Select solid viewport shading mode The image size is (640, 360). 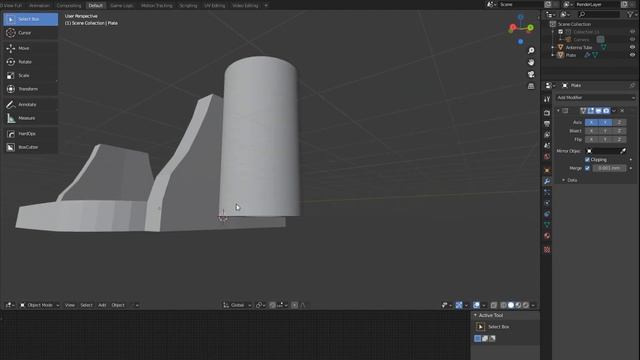tap(511, 305)
